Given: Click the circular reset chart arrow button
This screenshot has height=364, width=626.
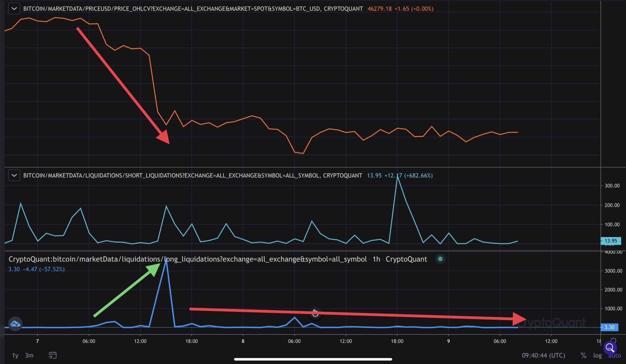Looking at the screenshot, I should pyautogui.click(x=315, y=313).
